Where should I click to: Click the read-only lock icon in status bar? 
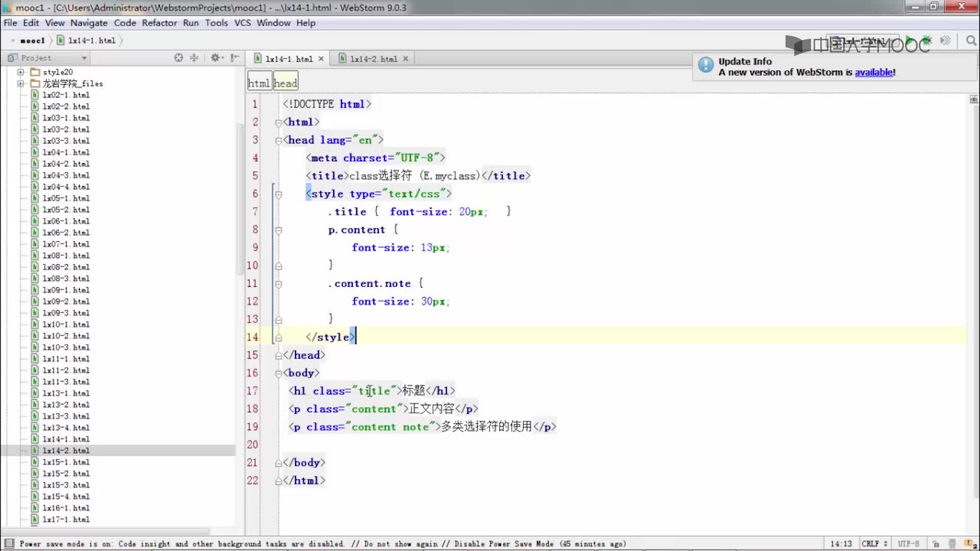tap(935, 544)
